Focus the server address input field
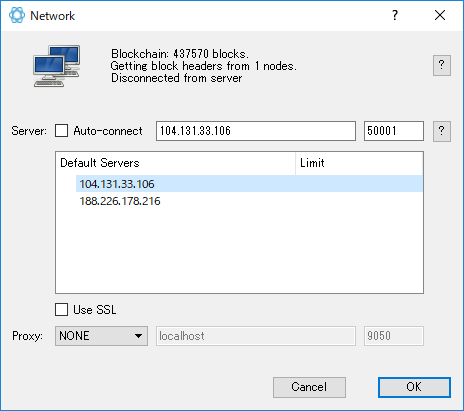464x411 pixels. pyautogui.click(x=256, y=131)
